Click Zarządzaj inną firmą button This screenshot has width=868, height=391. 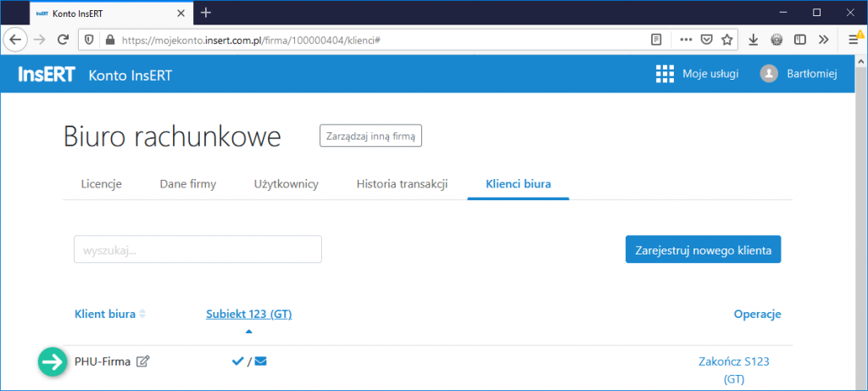coord(370,136)
